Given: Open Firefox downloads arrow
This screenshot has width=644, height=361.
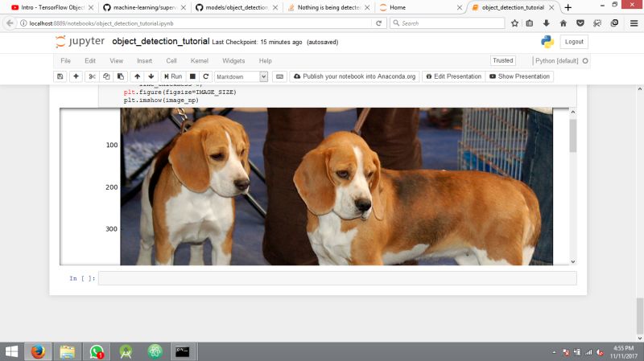Looking at the screenshot, I should click(547, 23).
